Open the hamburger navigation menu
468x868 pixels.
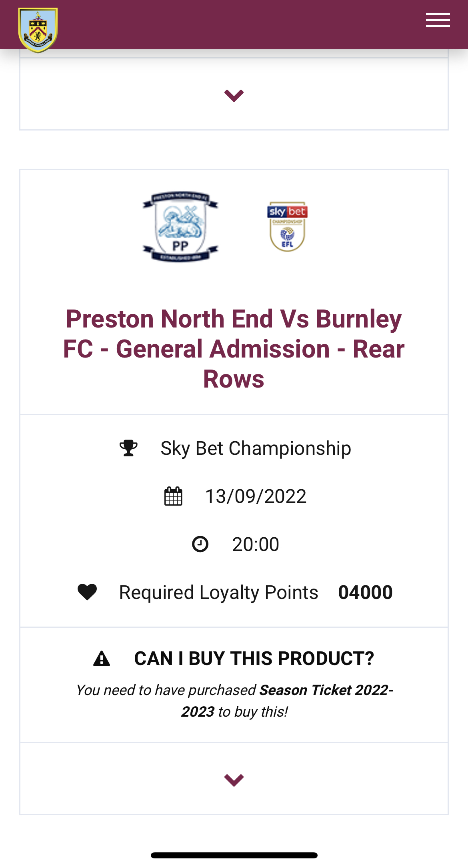coord(438,20)
